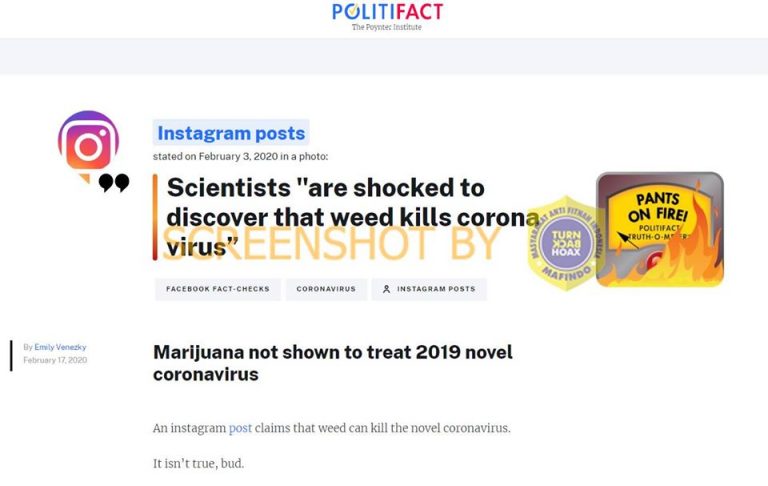Select the Coronavirus tag
Screen dimensions: 768x486
coord(326,289)
